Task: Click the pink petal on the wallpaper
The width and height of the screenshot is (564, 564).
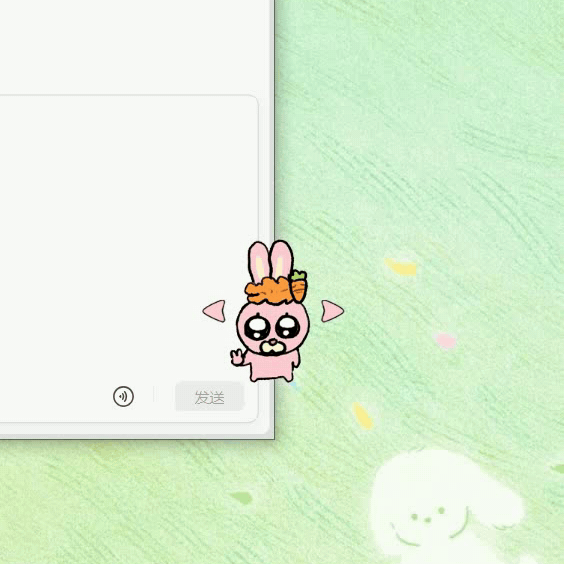Action: [x=445, y=340]
